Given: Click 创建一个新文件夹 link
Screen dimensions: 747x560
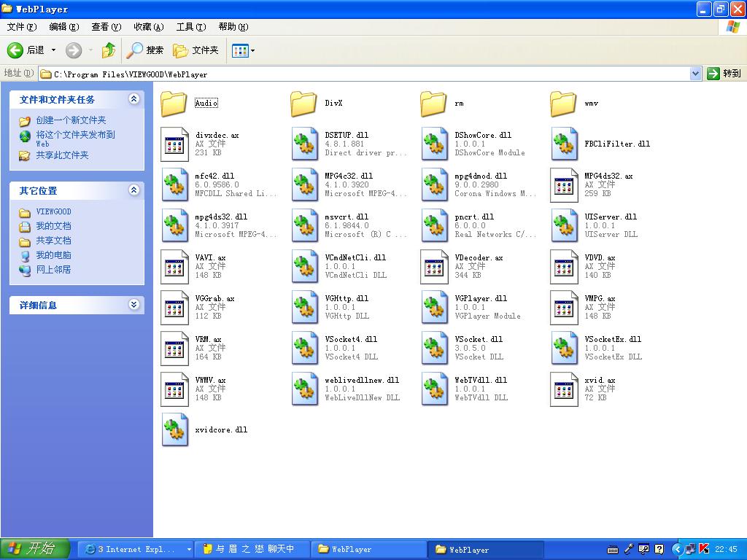Looking at the screenshot, I should coord(71,120).
